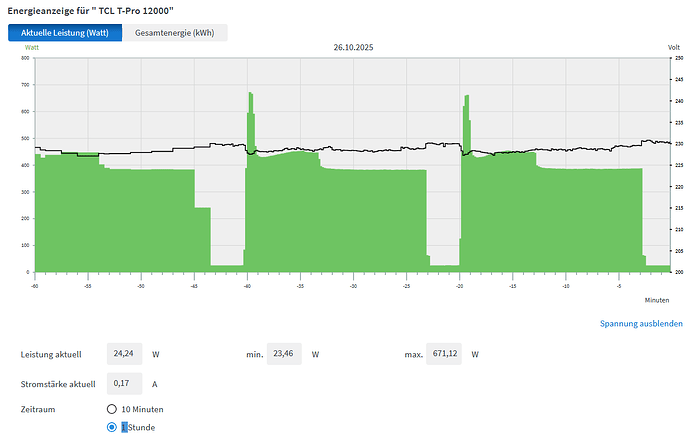
Task: Click the -60 tick on the time axis
Action: click(35, 285)
